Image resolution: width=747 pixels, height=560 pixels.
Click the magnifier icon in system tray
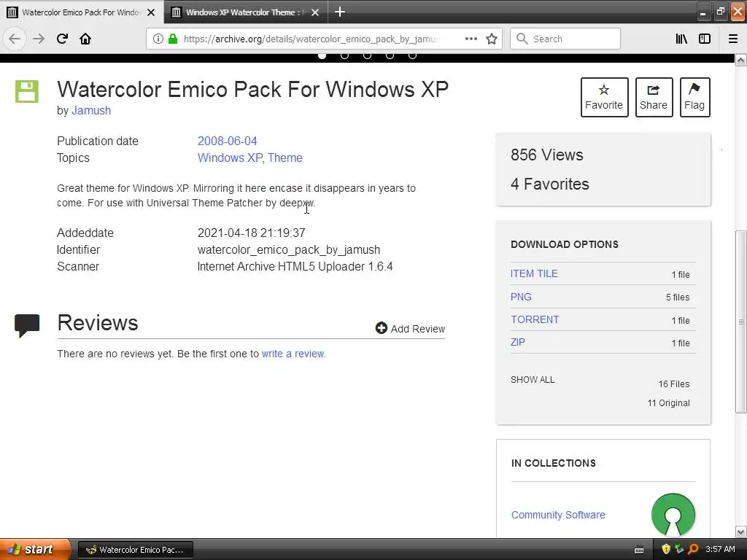pos(693,549)
